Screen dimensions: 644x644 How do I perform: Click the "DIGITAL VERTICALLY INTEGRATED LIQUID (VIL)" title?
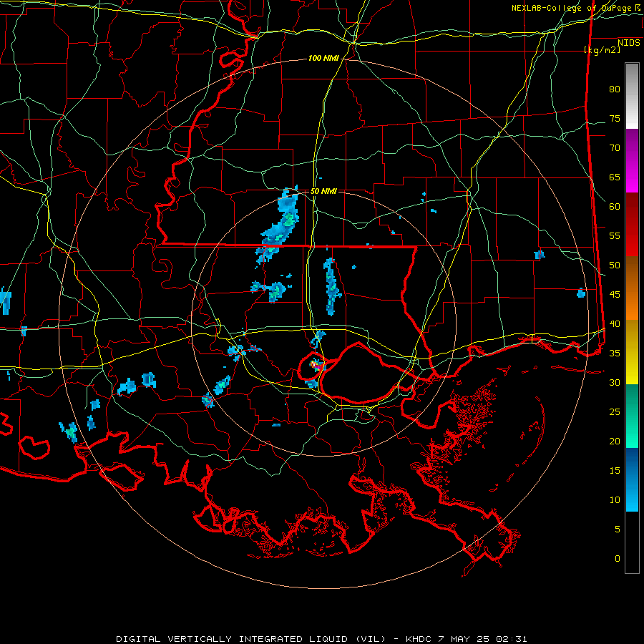coord(252,639)
